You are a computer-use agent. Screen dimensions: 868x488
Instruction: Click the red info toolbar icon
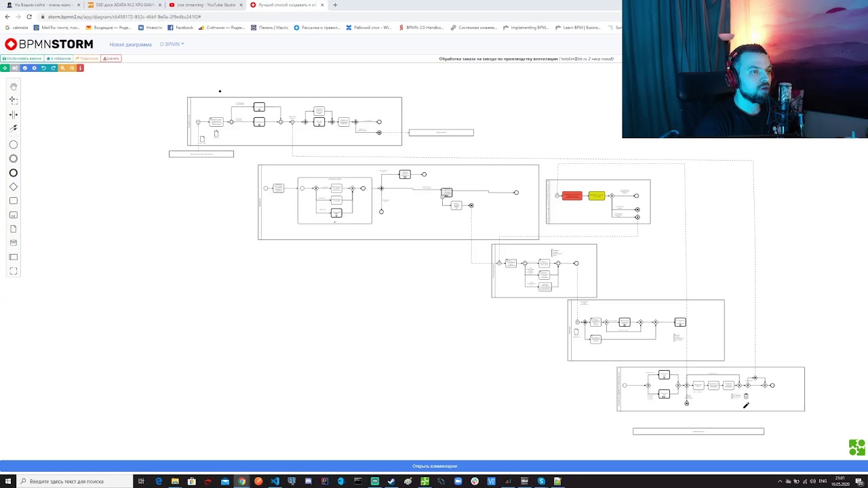point(80,68)
